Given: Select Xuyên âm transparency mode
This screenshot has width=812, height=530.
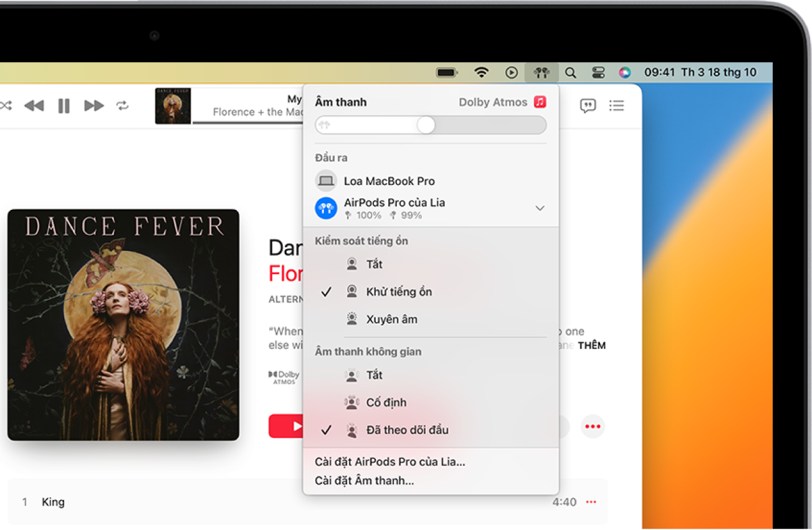Looking at the screenshot, I should coord(431,319).
